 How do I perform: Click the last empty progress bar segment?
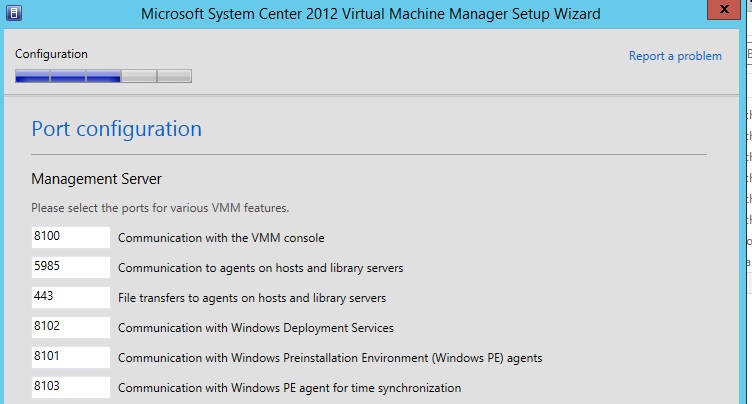174,76
